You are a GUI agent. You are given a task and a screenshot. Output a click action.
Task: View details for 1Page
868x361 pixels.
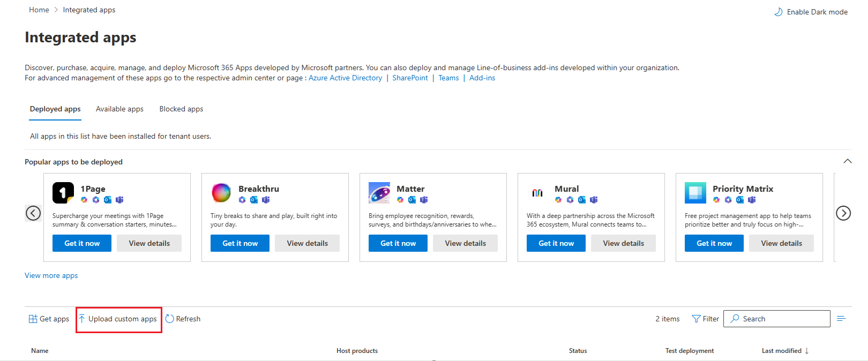[x=149, y=243]
